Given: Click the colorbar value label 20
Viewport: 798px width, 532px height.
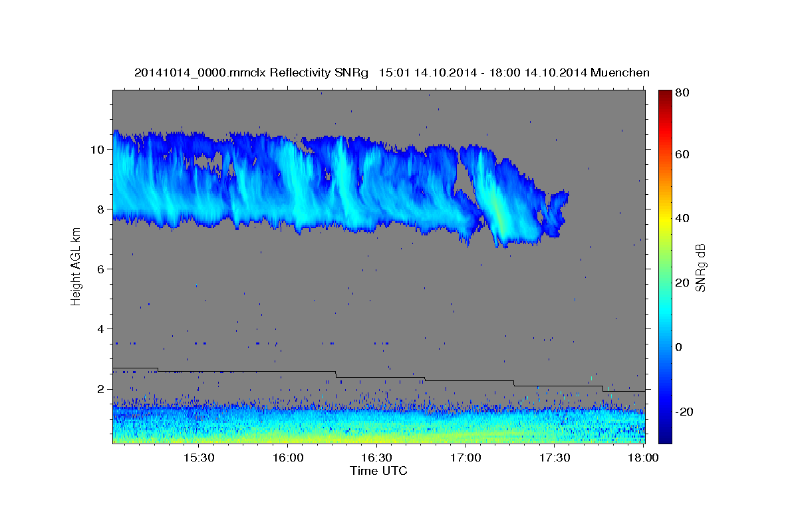Looking at the screenshot, I should [x=682, y=283].
